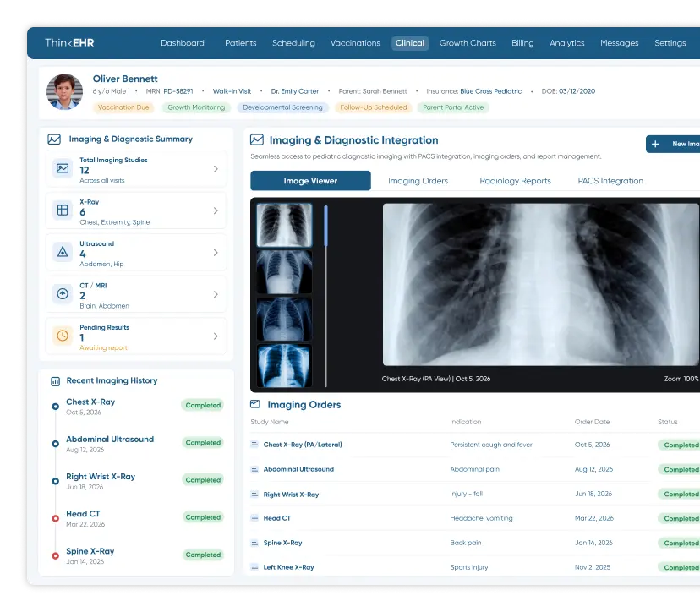Click the CT / MRI circular arrow icon
The height and width of the screenshot is (612, 700).
click(63, 293)
